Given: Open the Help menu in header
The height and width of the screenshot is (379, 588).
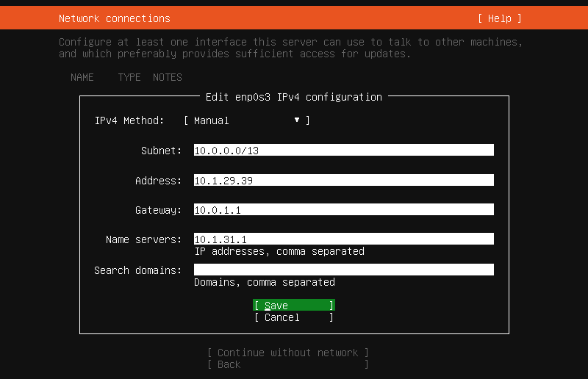Looking at the screenshot, I should [x=499, y=18].
